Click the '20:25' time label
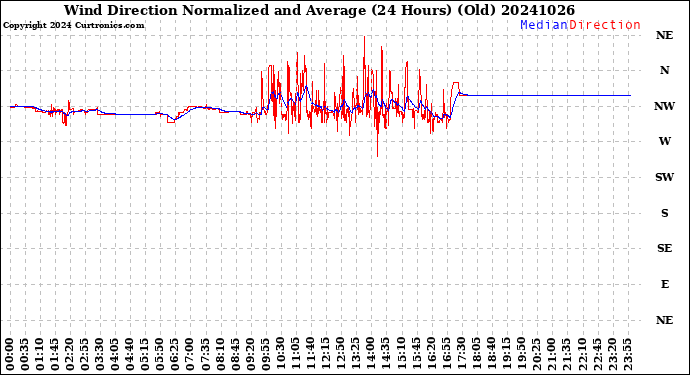Screen dimensions: 690x375 pyautogui.click(x=537, y=354)
